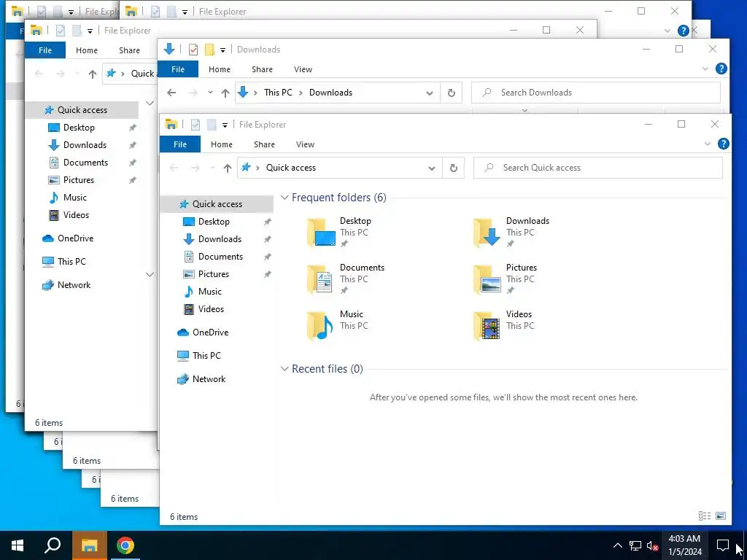Open Windows Start menu

coord(18,545)
